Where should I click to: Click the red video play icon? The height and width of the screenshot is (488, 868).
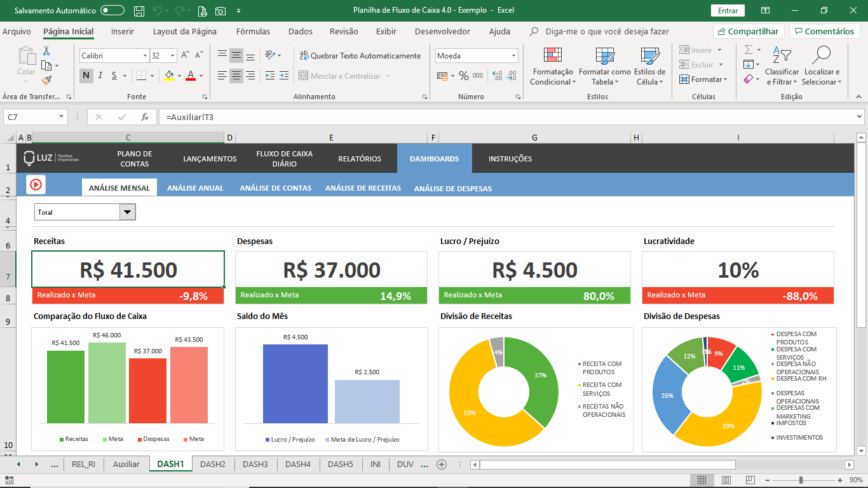click(x=36, y=184)
